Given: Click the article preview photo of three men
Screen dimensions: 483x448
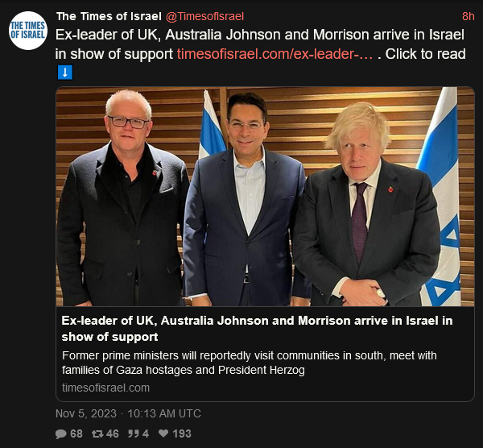Looking at the screenshot, I should tap(265, 197).
